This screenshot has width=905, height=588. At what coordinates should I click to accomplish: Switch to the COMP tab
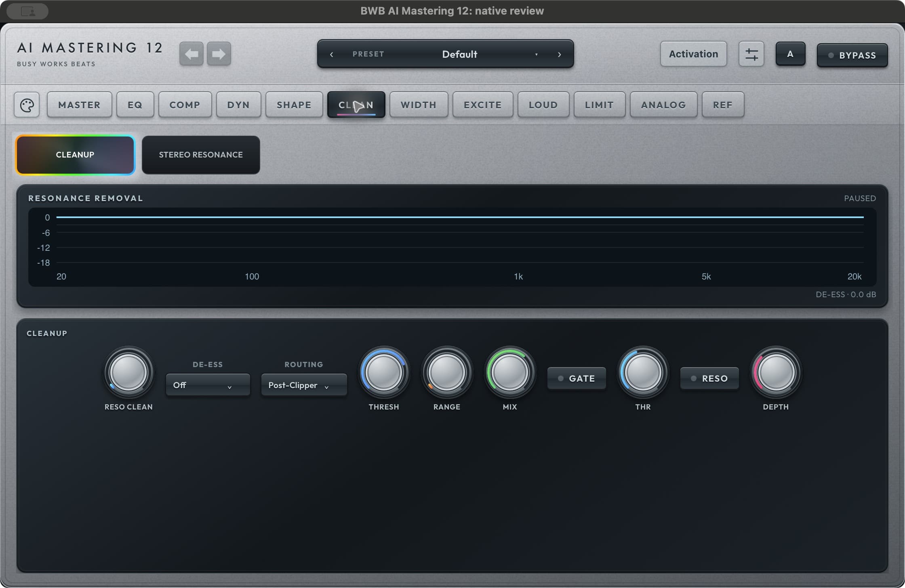point(185,105)
